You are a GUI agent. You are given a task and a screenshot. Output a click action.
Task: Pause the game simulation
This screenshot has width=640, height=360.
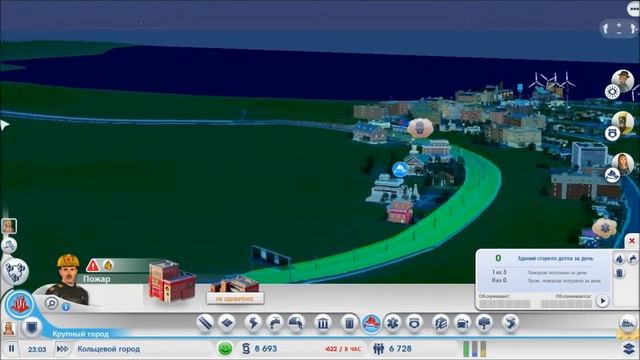(x=11, y=349)
